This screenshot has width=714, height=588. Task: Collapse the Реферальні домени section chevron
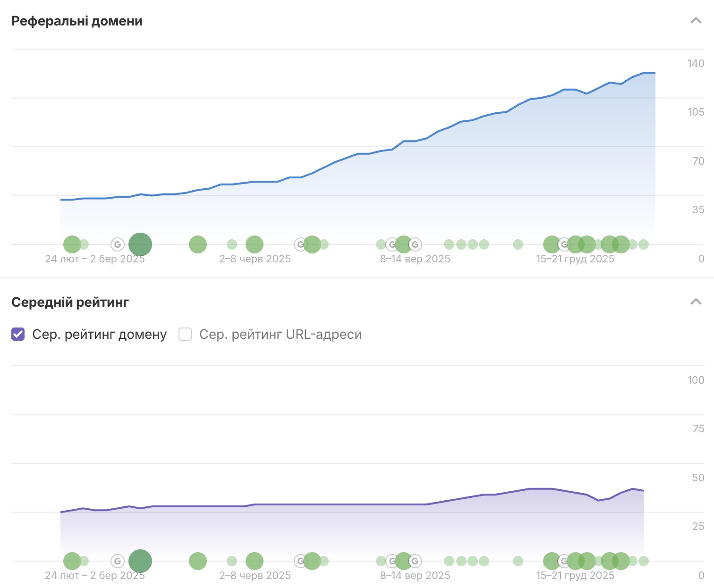point(696,20)
